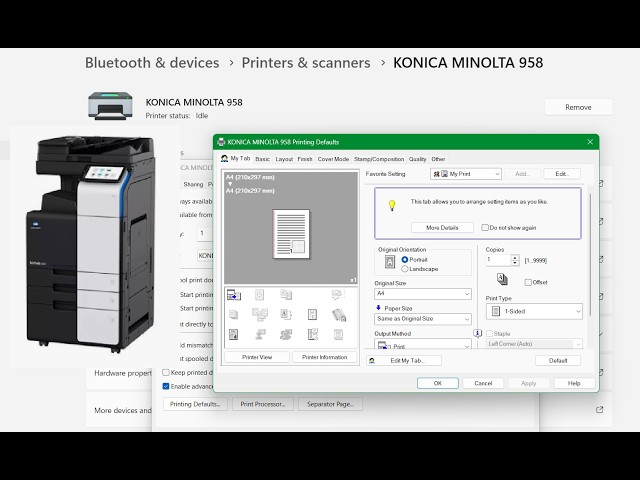Click the locked booklet icon in icon grid

[339, 315]
